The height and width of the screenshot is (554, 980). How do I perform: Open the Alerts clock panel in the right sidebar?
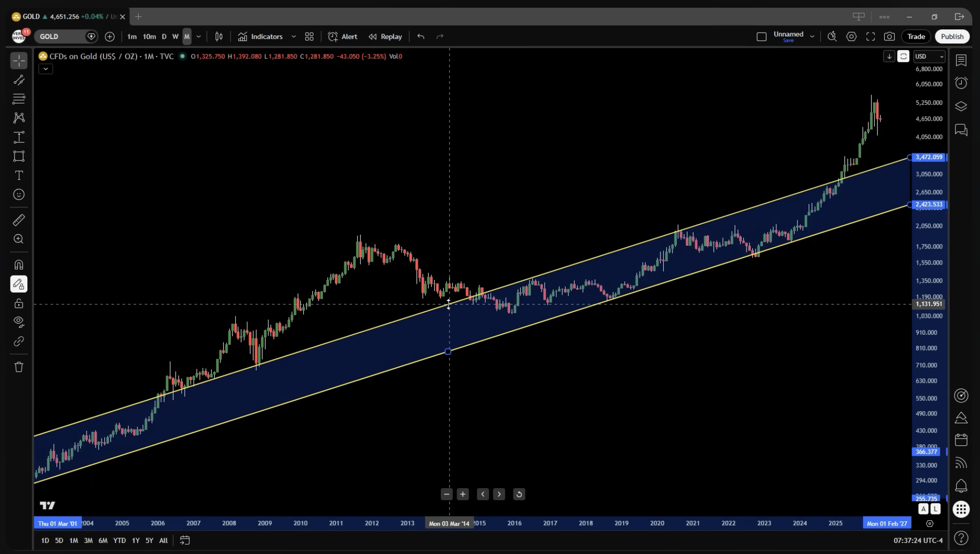961,83
